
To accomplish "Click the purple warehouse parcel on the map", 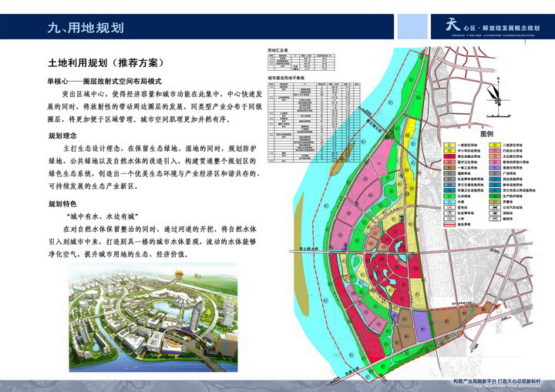I will [422, 327].
